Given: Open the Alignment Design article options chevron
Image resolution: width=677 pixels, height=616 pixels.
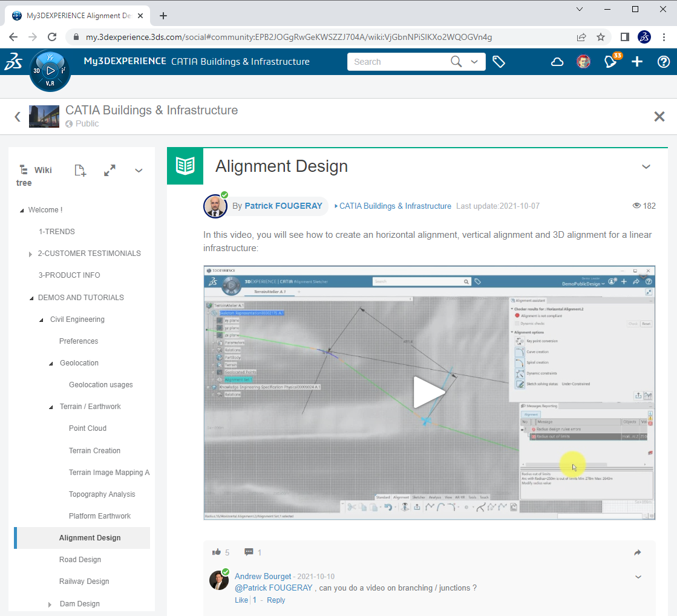Looking at the screenshot, I should pyautogui.click(x=646, y=166).
